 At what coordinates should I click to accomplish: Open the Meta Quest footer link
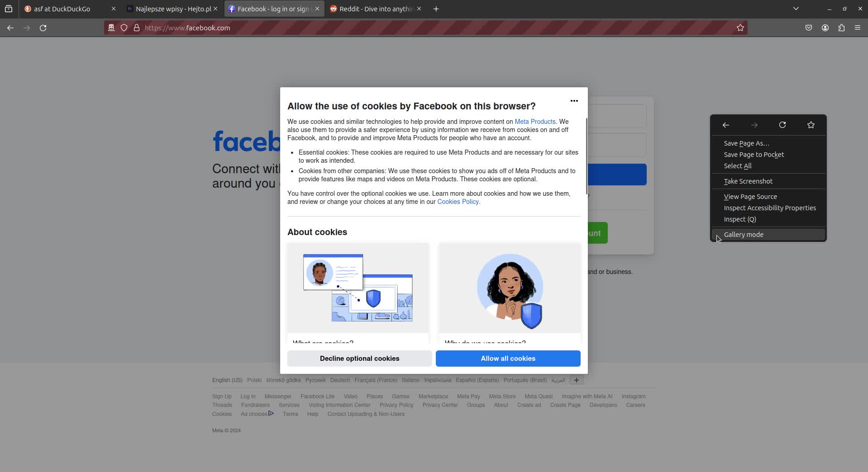[x=539, y=396]
